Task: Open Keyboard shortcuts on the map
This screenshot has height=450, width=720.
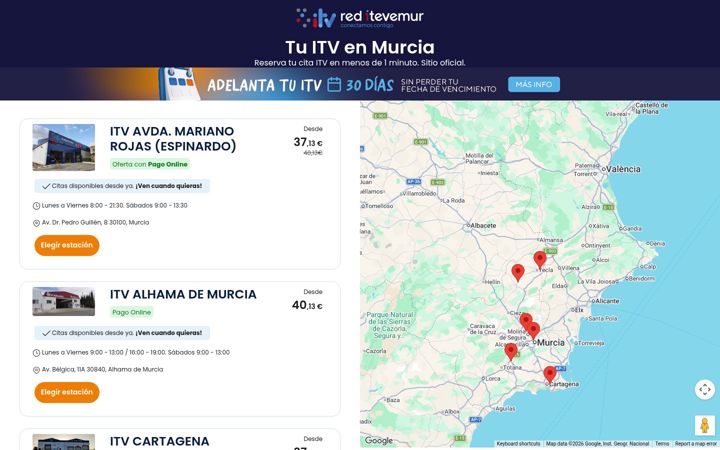Action: tap(518, 444)
